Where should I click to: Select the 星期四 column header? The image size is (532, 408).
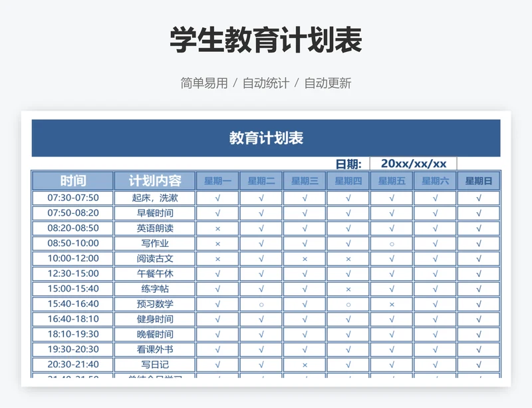[x=348, y=181]
